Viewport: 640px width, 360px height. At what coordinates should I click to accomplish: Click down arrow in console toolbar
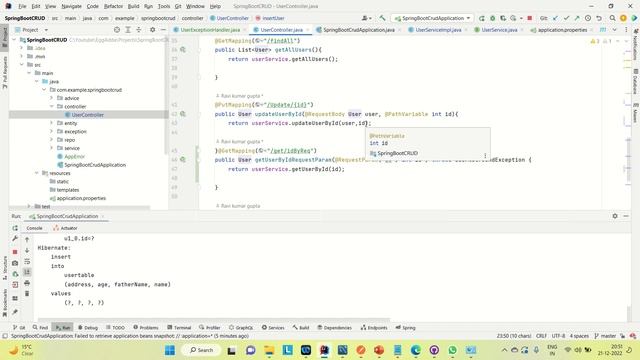[27, 250]
